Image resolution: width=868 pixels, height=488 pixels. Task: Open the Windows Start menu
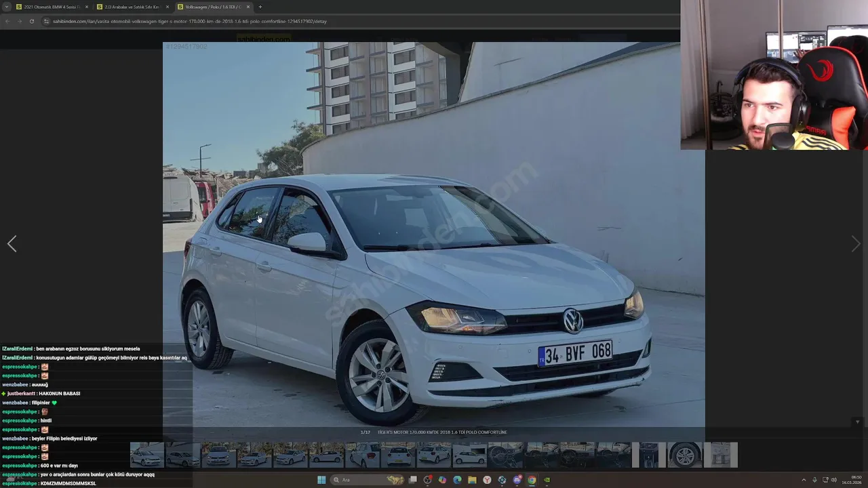tap(321, 480)
